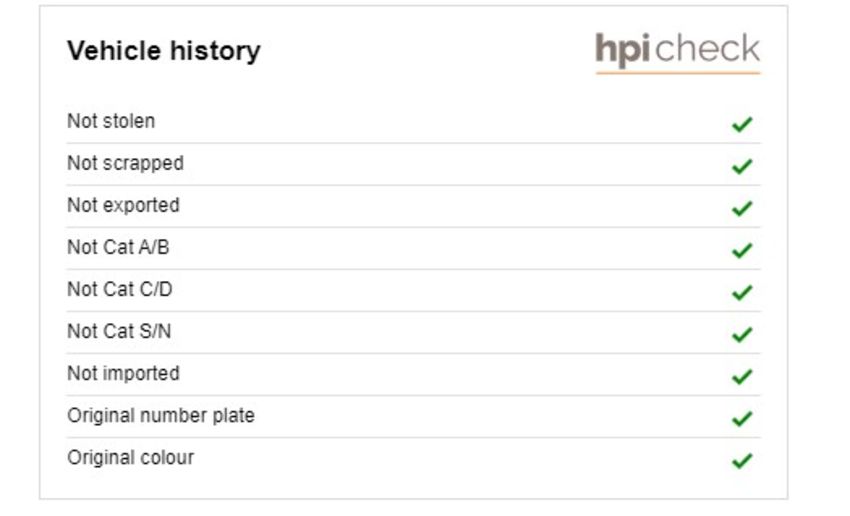Click the tick for Original number plate
850x516 pixels.
pos(742,418)
